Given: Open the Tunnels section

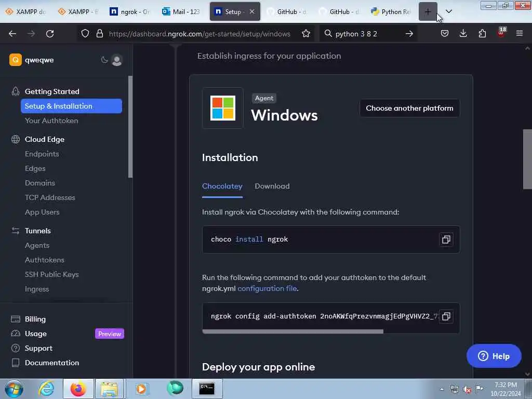Looking at the screenshot, I should click(x=37, y=231).
